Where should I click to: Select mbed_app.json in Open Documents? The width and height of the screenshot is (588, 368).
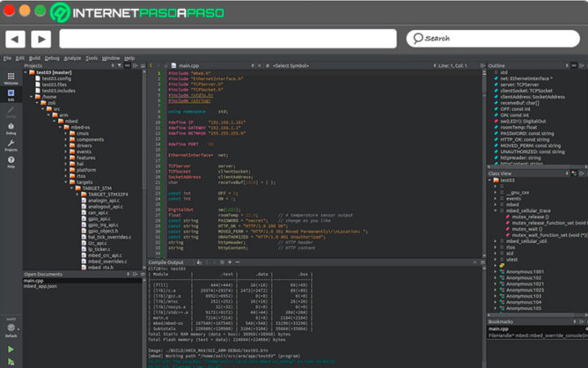[40, 286]
